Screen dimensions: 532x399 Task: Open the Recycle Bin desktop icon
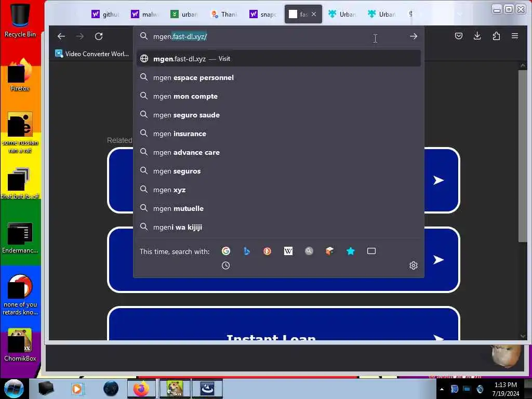pyautogui.click(x=20, y=19)
